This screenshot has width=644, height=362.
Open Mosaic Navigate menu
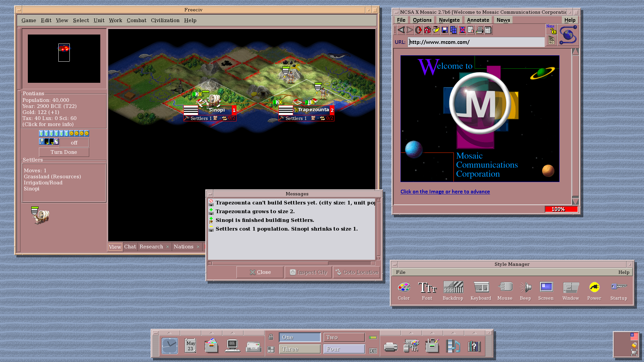coord(449,20)
